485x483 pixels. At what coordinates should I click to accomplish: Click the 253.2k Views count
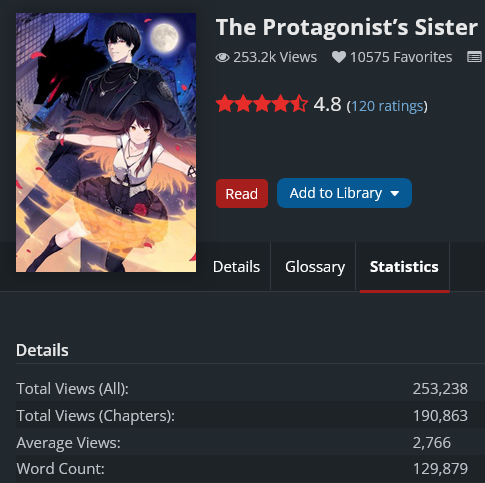click(275, 57)
